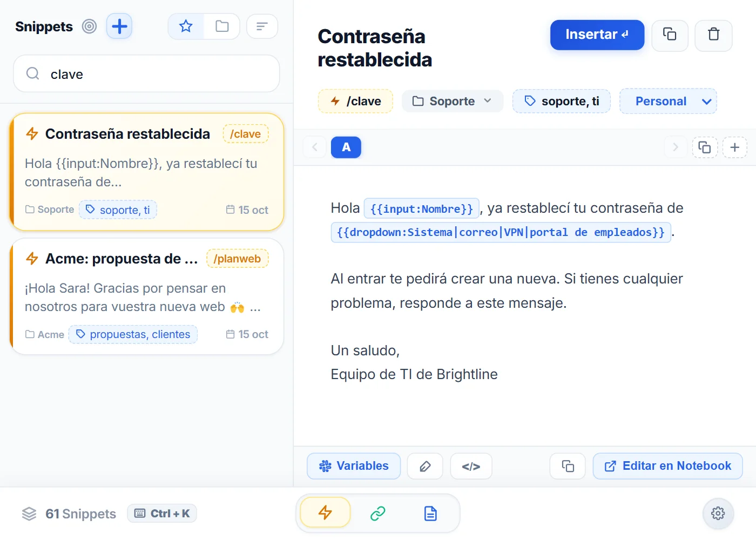Click the pencil edit icon button
The height and width of the screenshot is (540, 756).
(x=425, y=466)
